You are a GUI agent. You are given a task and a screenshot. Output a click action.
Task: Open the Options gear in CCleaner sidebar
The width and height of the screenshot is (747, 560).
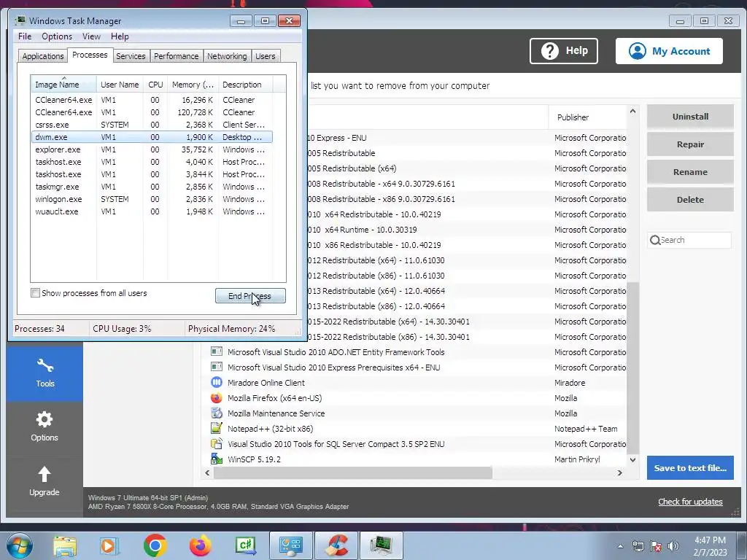44,427
